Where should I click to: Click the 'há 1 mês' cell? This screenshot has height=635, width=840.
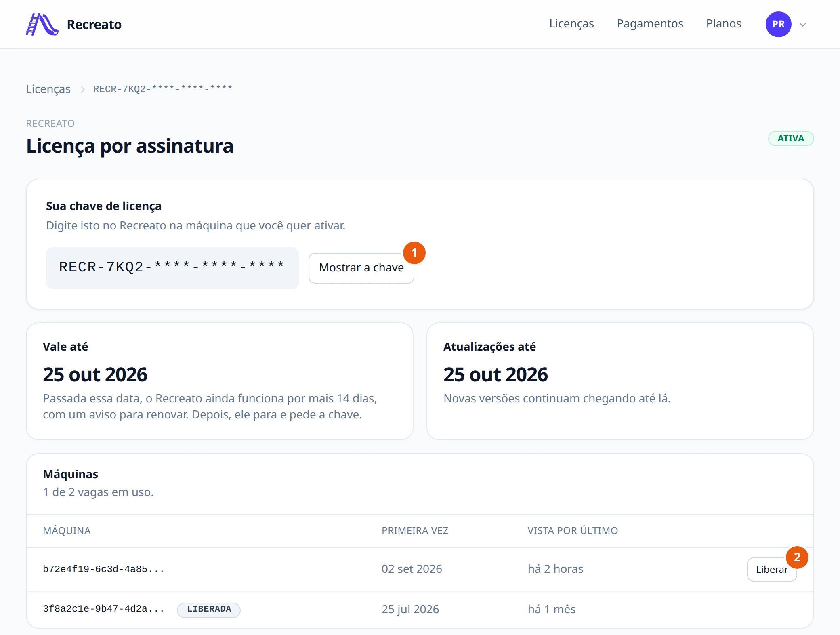551,609
